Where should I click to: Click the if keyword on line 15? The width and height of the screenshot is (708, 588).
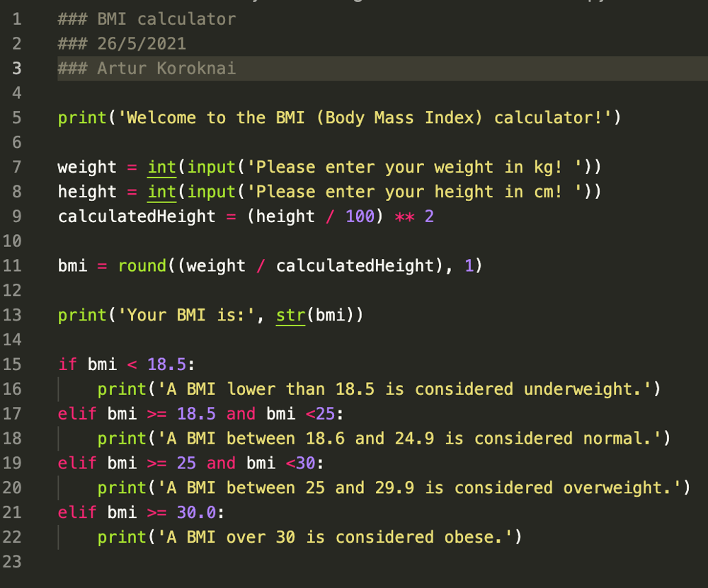click(67, 364)
